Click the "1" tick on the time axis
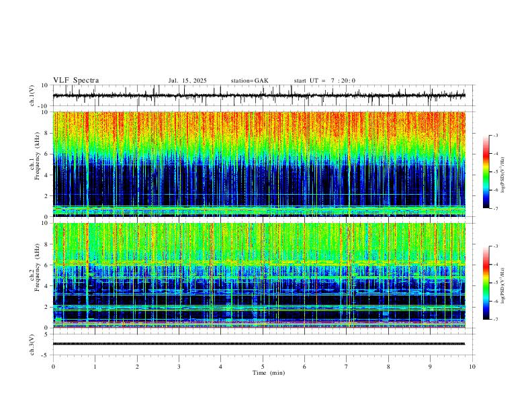 tap(95, 367)
